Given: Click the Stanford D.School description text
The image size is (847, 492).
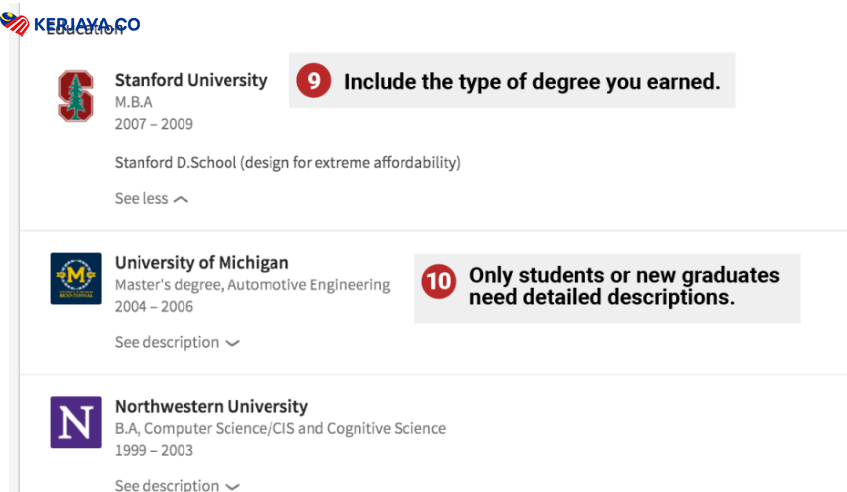Looking at the screenshot, I should click(x=287, y=162).
